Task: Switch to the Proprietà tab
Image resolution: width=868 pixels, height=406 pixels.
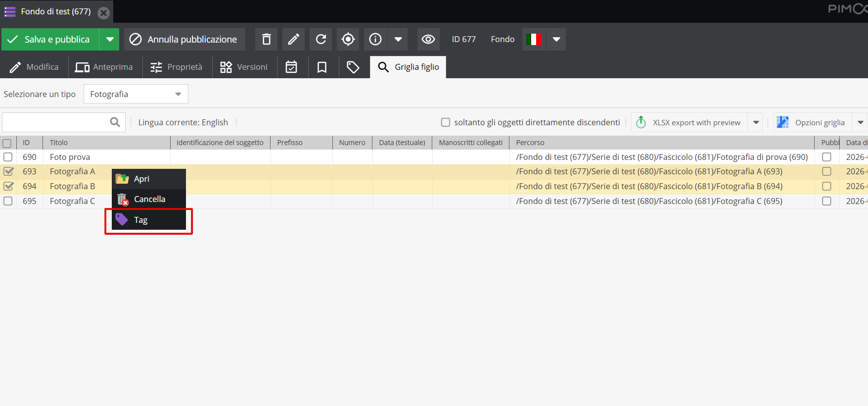Action: (x=177, y=67)
